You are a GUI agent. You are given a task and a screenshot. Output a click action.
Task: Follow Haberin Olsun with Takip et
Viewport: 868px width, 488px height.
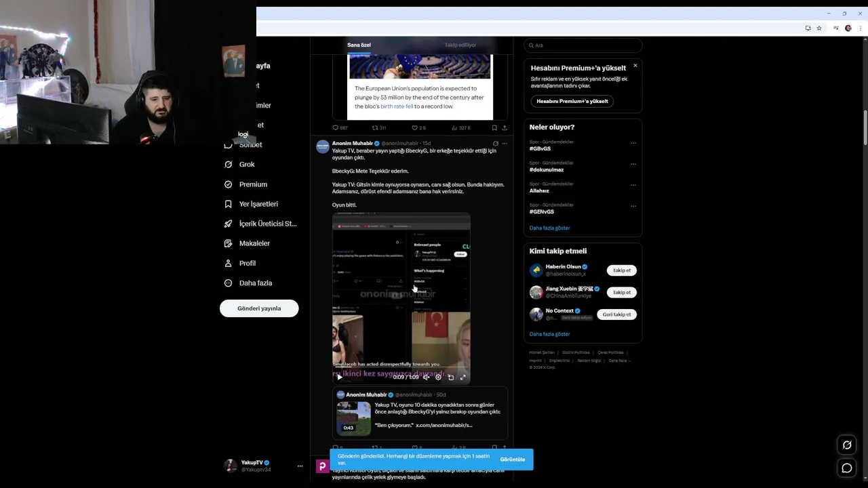pos(622,270)
